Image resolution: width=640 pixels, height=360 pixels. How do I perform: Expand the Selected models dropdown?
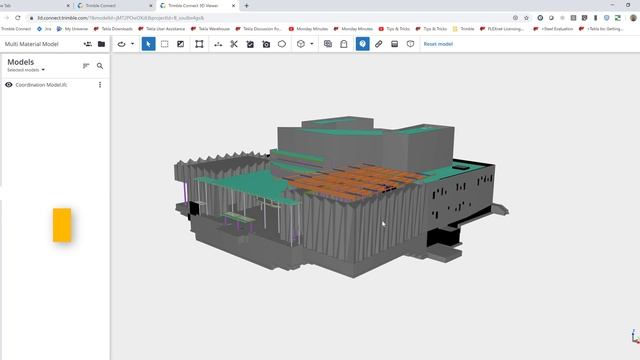coord(26,70)
